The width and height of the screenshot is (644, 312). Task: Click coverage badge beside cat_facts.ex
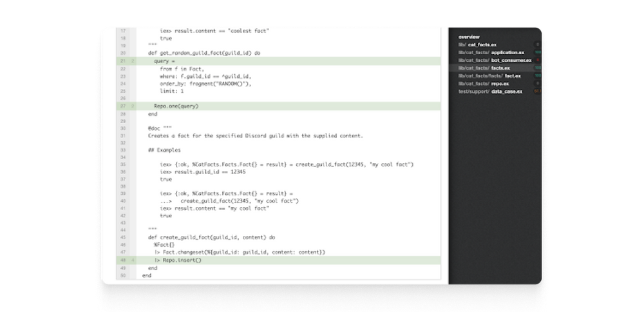click(x=538, y=45)
